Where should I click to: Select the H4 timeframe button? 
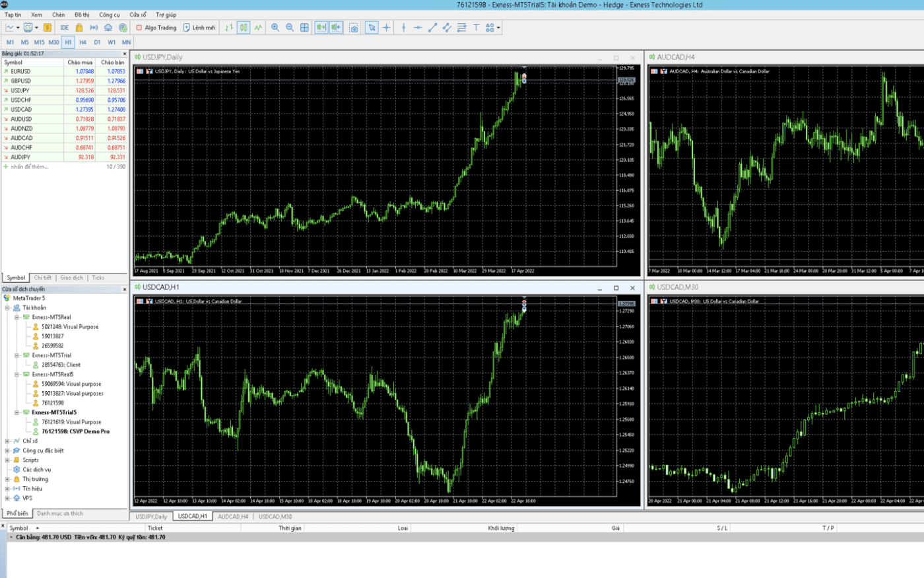point(82,42)
